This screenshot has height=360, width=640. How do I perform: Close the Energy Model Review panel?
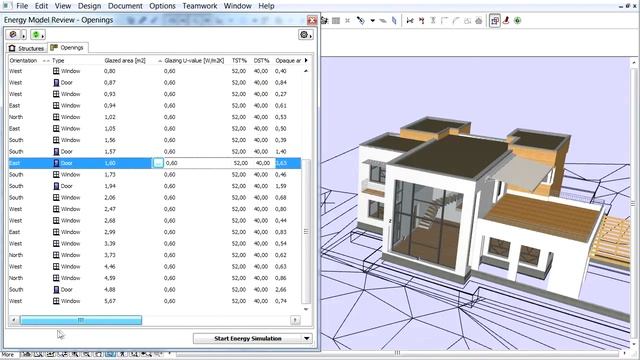coord(312,20)
